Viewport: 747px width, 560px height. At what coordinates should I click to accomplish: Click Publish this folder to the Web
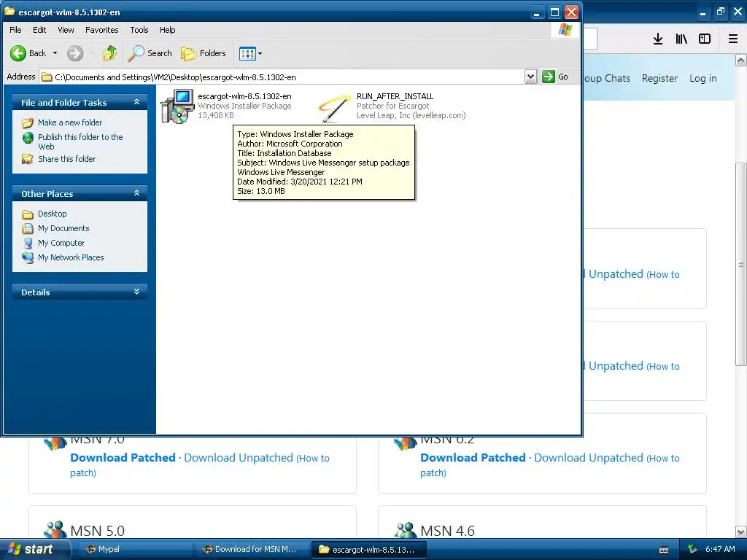(80, 141)
